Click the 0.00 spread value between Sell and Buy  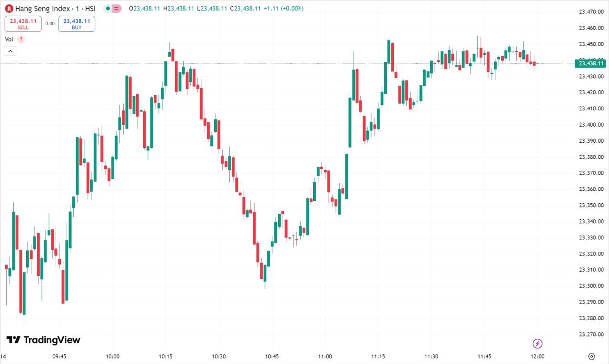pos(50,23)
